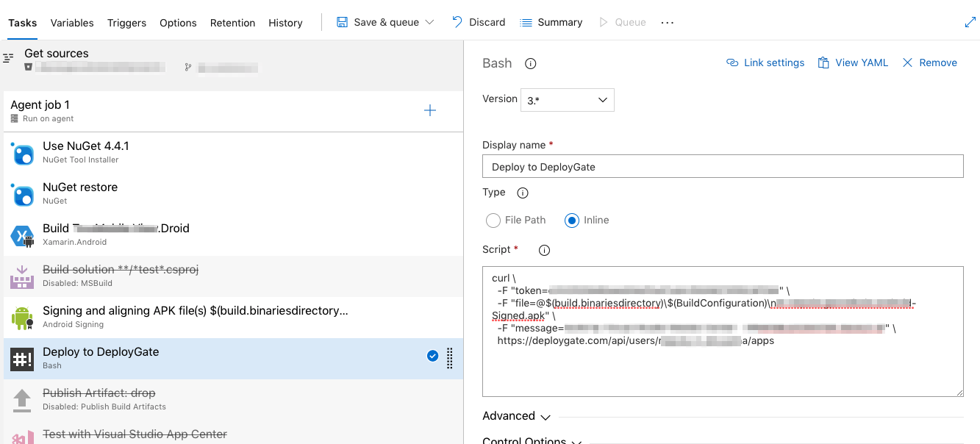Add a task to Agent job 1
The height and width of the screenshot is (444, 980).
(x=430, y=110)
